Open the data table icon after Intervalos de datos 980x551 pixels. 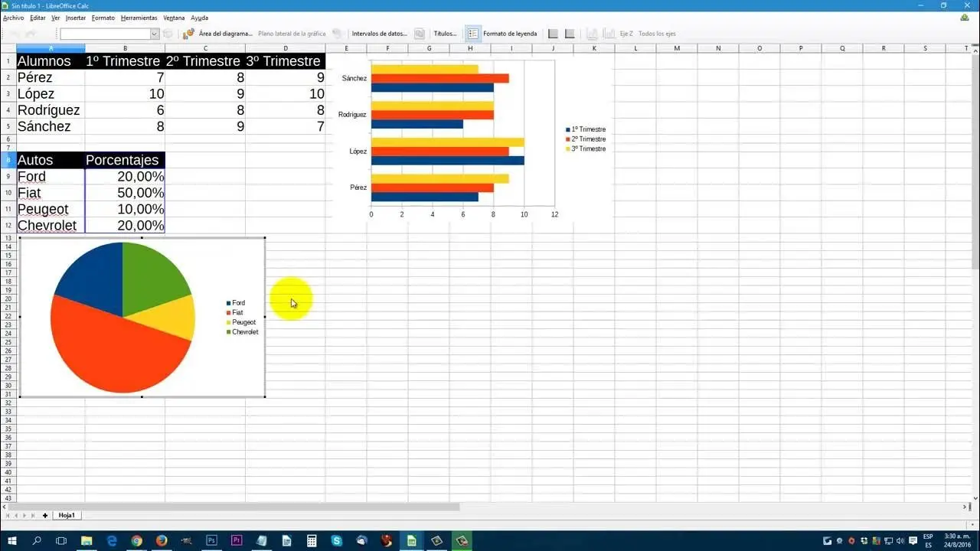420,34
